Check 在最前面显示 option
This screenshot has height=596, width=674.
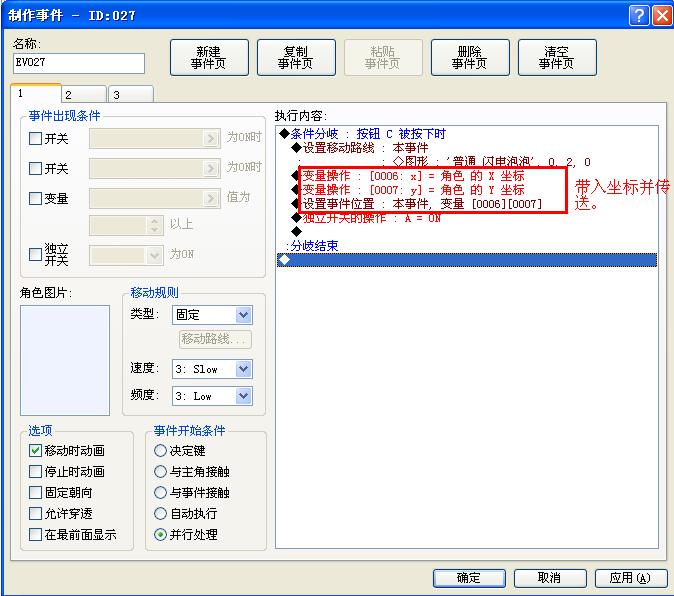pyautogui.click(x=35, y=535)
